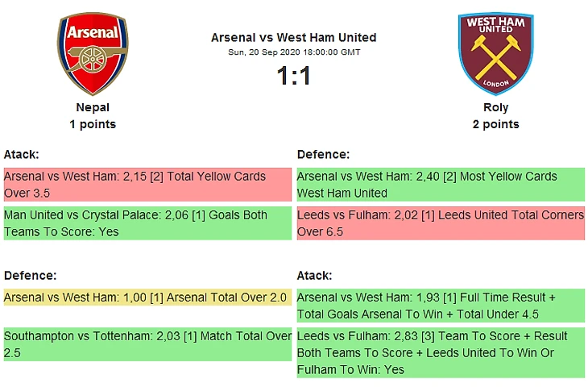The width and height of the screenshot is (588, 387).
Task: Open Leeds United Total Corners Over 6.5 bet
Action: point(440,223)
